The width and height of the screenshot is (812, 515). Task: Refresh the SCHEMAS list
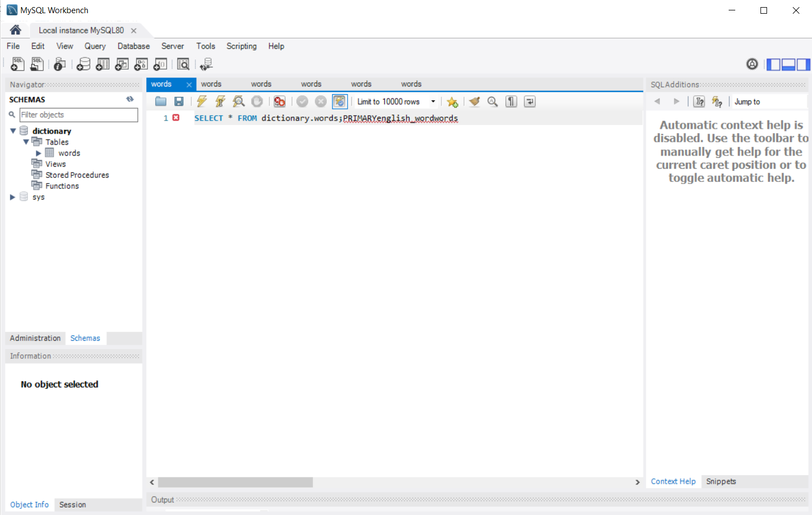click(130, 99)
